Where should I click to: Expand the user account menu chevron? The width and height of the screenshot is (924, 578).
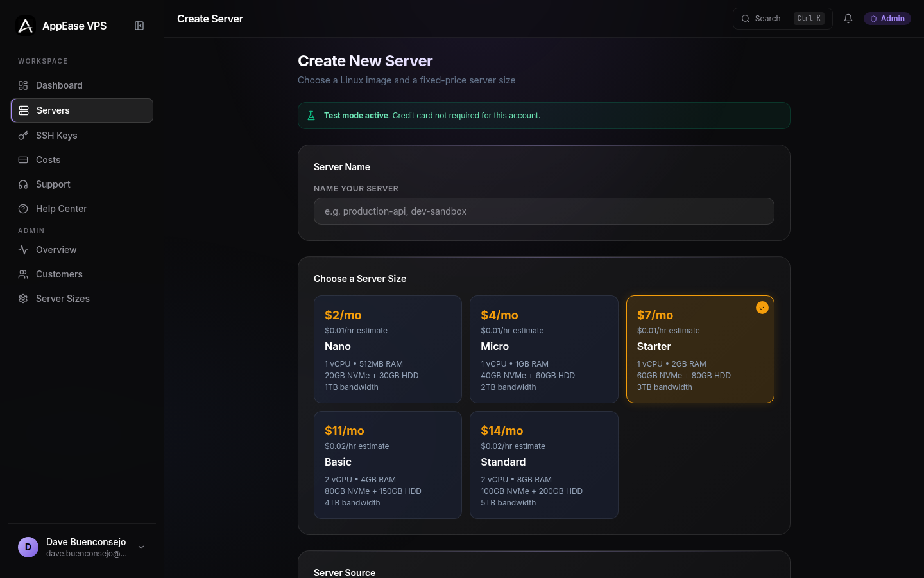[141, 547]
